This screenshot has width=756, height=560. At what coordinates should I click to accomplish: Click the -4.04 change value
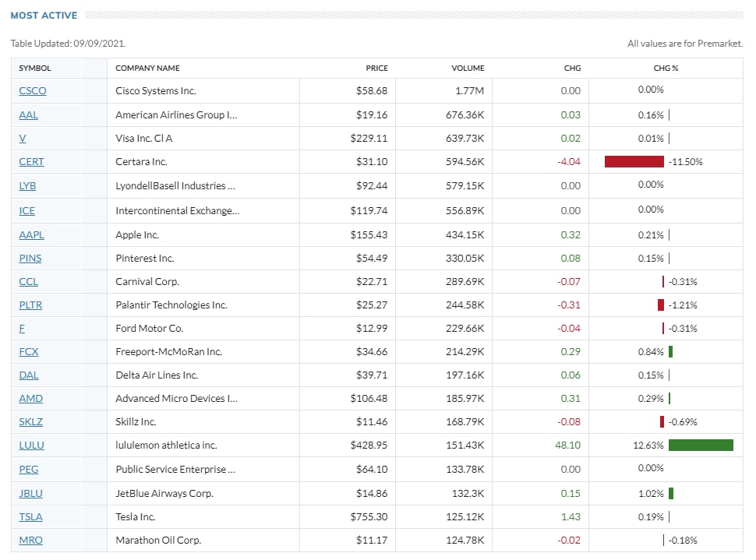tap(569, 161)
